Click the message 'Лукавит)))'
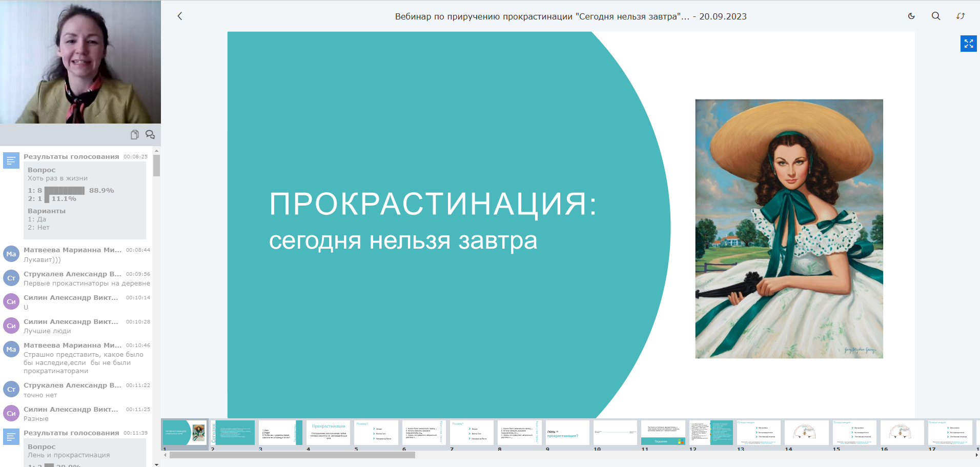Viewport: 980px width, 467px height. 42,260
